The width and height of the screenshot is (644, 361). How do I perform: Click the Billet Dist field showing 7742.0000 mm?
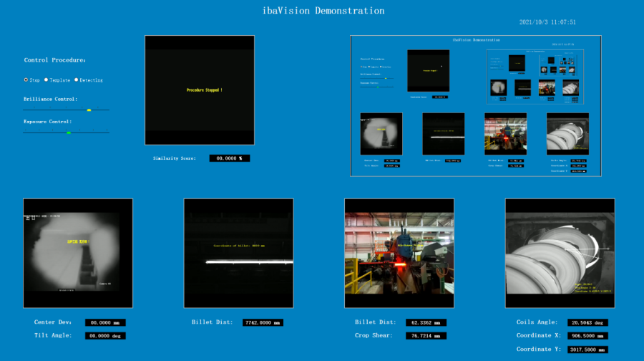[x=263, y=322]
